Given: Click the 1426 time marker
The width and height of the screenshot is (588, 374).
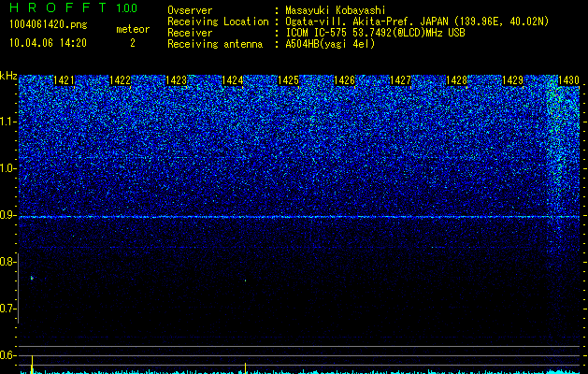Looking at the screenshot, I should coord(345,80).
